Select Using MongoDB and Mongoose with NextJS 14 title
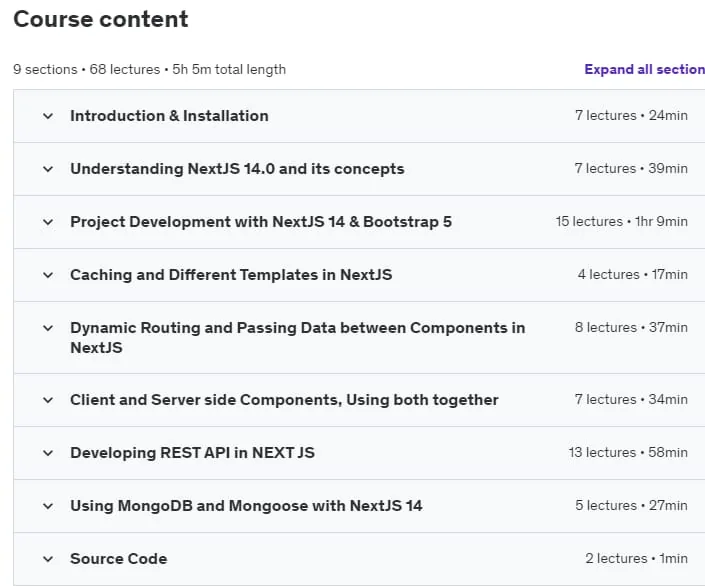The image size is (705, 586). [246, 506]
